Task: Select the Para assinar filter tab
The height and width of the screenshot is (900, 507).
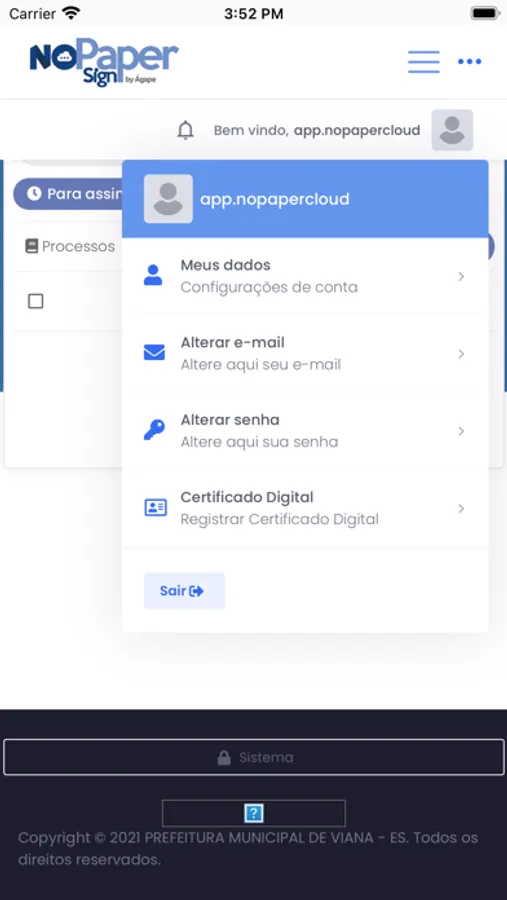Action: (x=68, y=193)
